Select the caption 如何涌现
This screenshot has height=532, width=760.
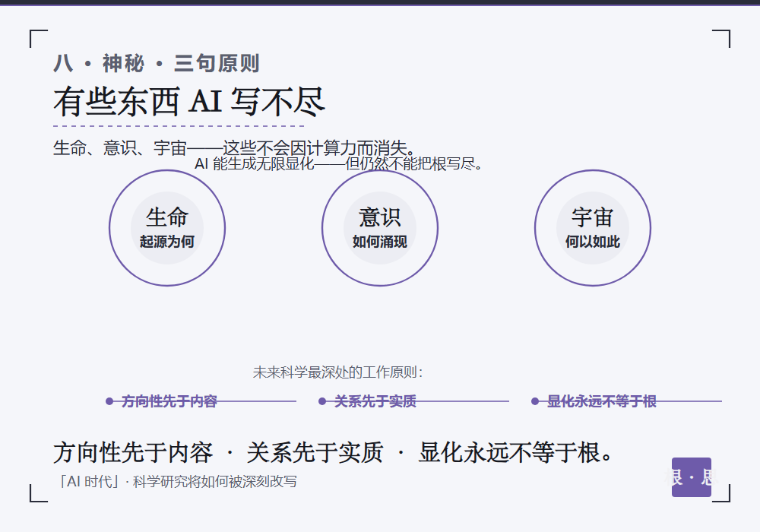coord(380,241)
